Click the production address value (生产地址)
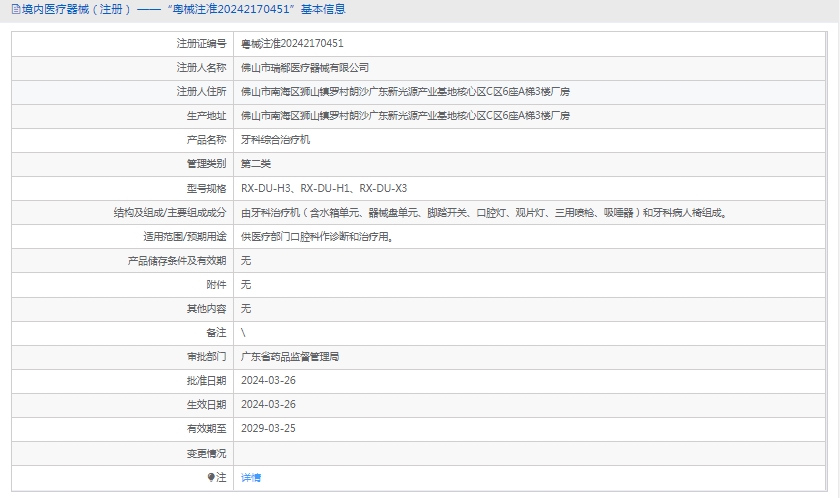This screenshot has height=498, width=840. 405,116
